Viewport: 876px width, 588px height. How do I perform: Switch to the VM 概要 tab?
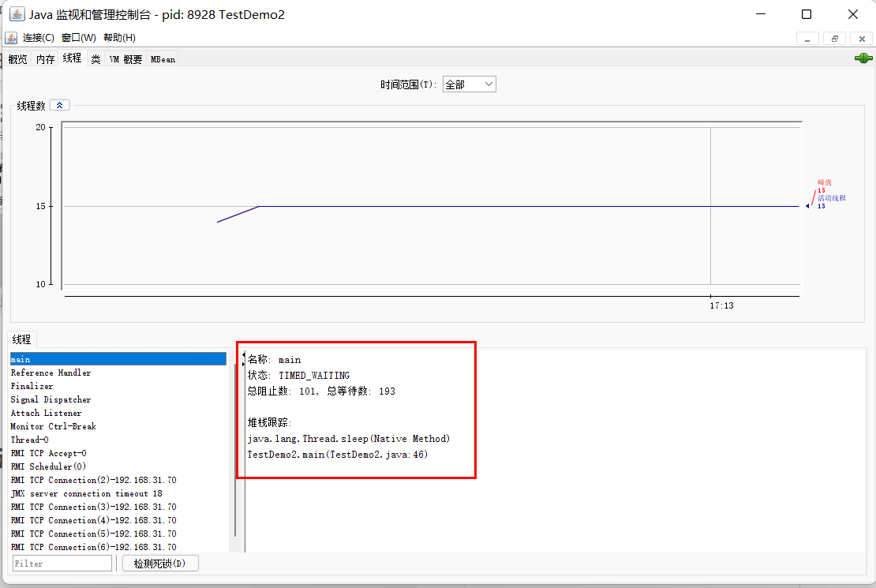point(125,59)
